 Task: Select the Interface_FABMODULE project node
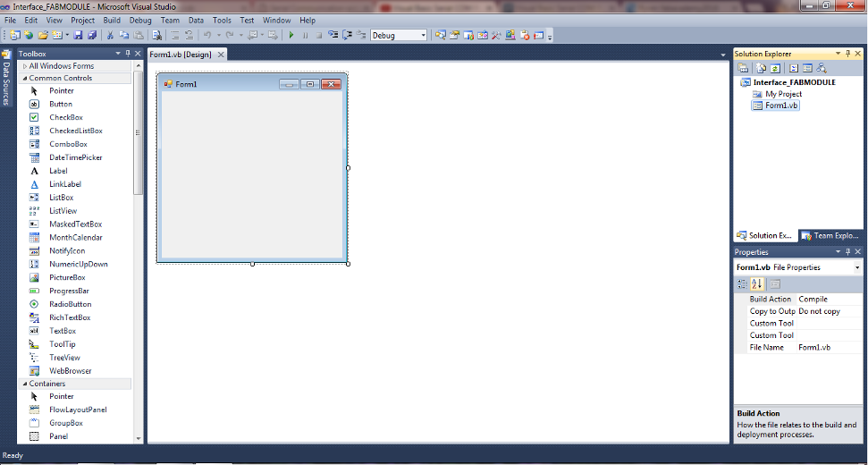(795, 82)
